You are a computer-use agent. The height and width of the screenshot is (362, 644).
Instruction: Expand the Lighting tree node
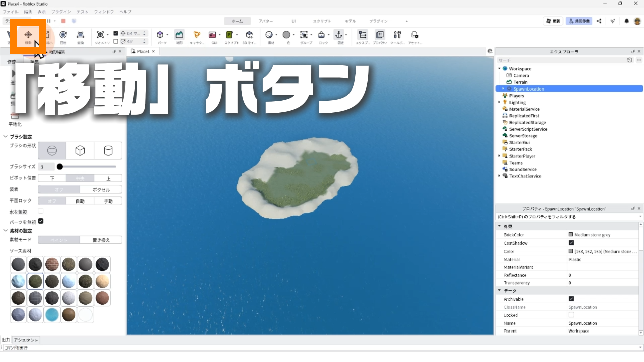[x=499, y=102]
